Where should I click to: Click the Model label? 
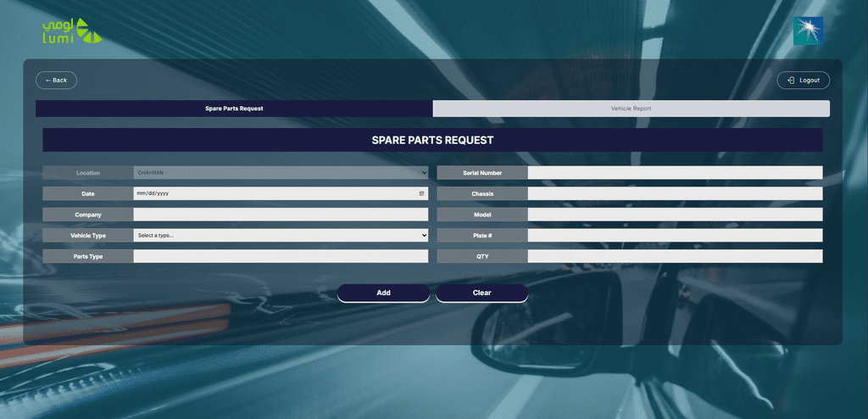(x=482, y=215)
